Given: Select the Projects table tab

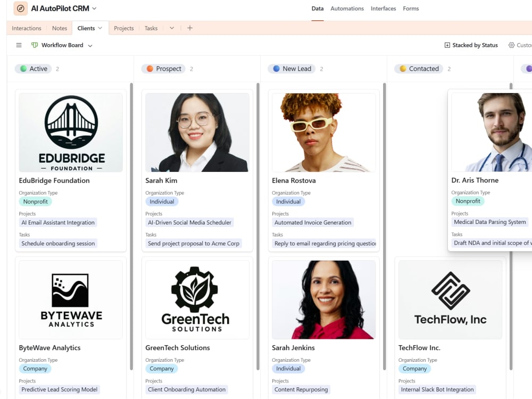Looking at the screenshot, I should point(124,28).
